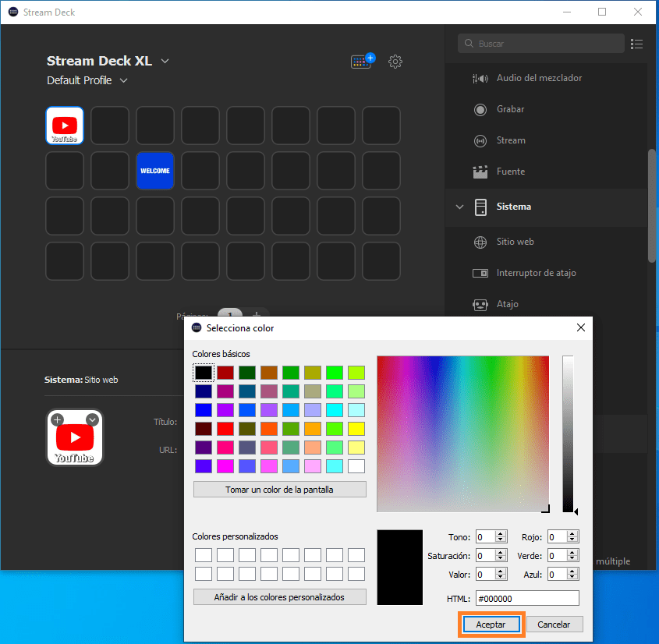Open Stream Deck XL device dropdown
Screen dimensions: 659x644
(x=165, y=62)
